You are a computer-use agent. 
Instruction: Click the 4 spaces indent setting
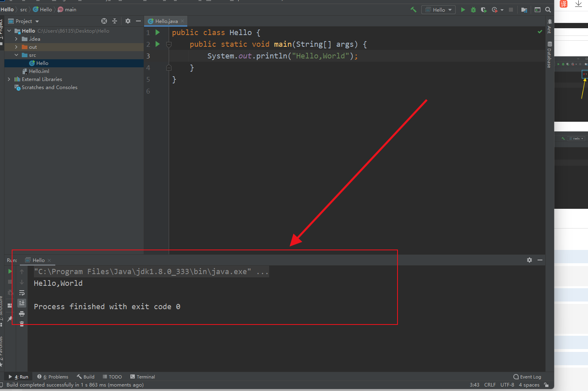529,385
